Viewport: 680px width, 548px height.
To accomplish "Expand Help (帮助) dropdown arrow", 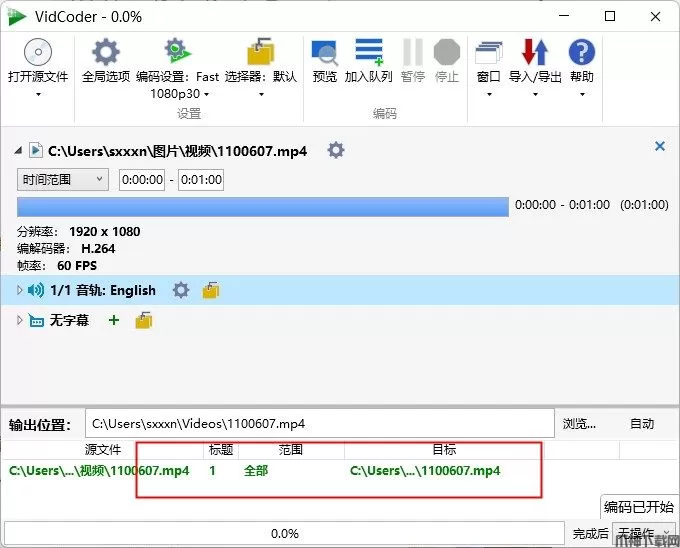I will pyautogui.click(x=582, y=94).
